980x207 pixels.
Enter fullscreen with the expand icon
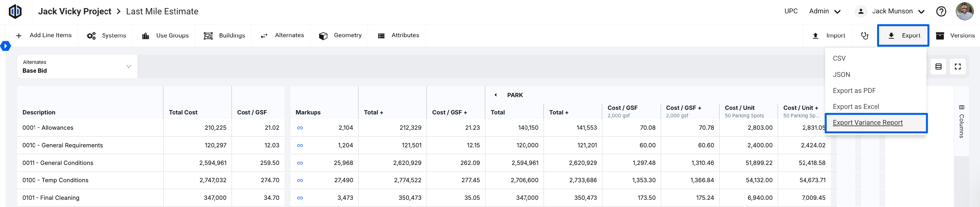tap(957, 67)
